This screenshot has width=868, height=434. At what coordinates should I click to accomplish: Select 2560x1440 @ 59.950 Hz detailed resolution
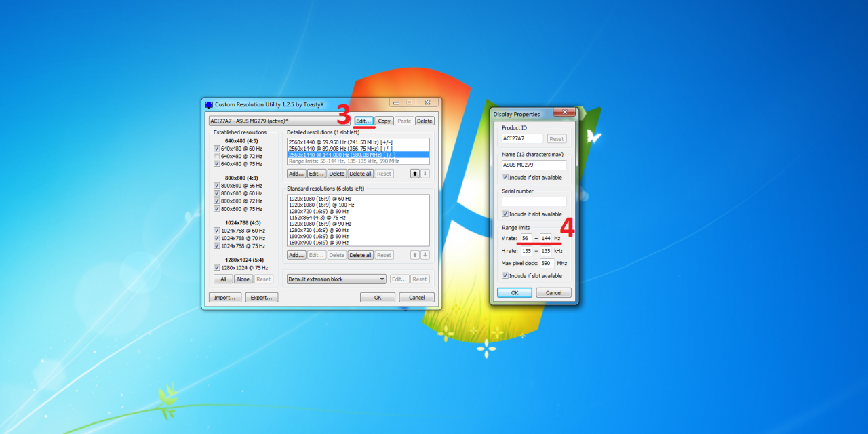(x=358, y=142)
